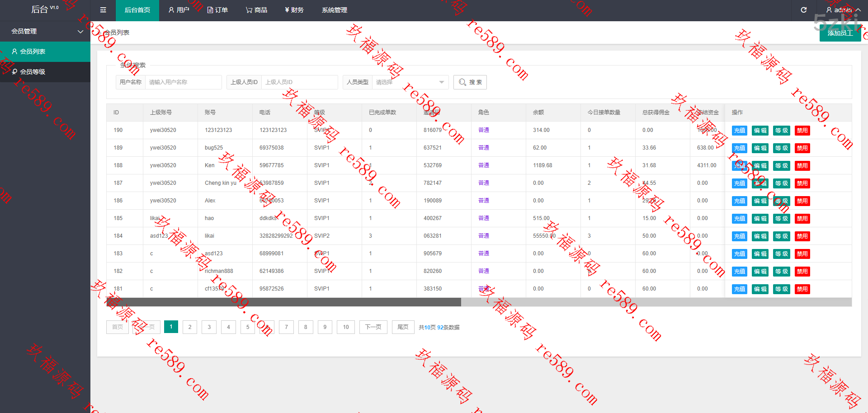Click 编辑 for user ID 189
This screenshot has width=868, height=413.
[x=760, y=148]
